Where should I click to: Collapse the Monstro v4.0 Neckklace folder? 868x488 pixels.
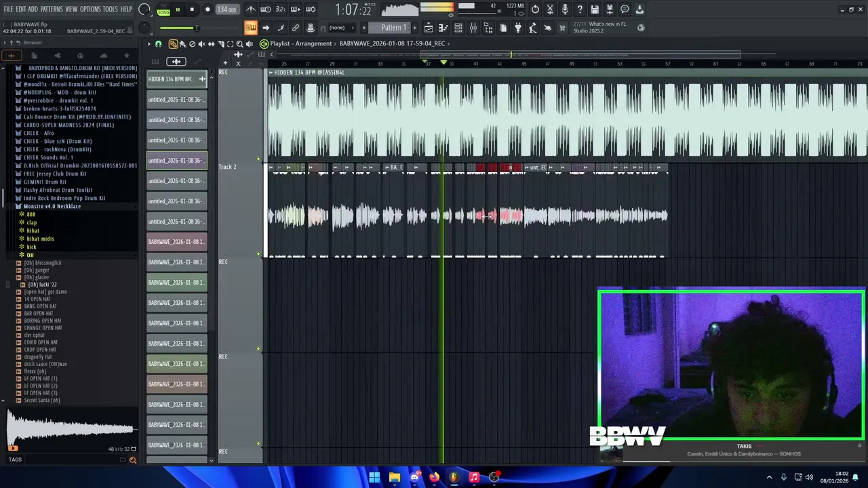[x=52, y=206]
